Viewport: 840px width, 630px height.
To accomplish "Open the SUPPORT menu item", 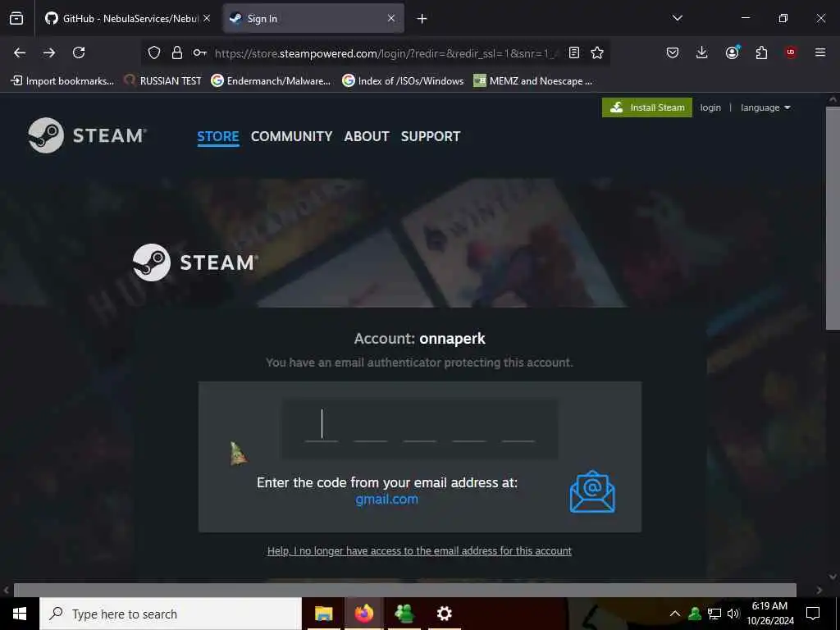I will [431, 136].
